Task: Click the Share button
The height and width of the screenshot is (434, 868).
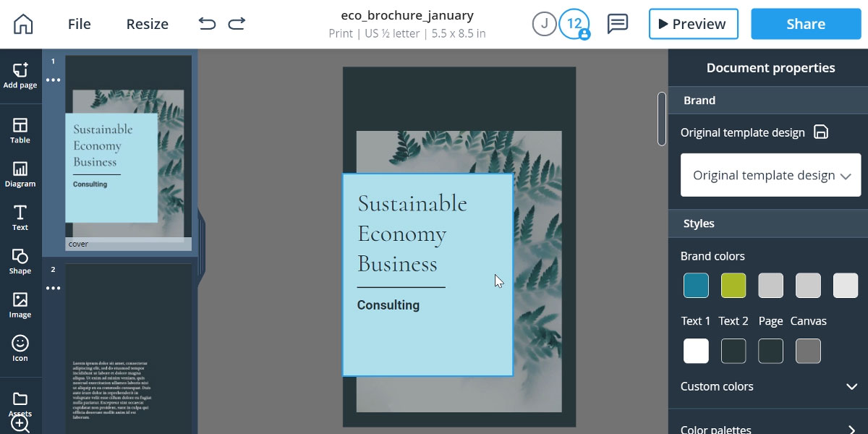Action: [805, 24]
